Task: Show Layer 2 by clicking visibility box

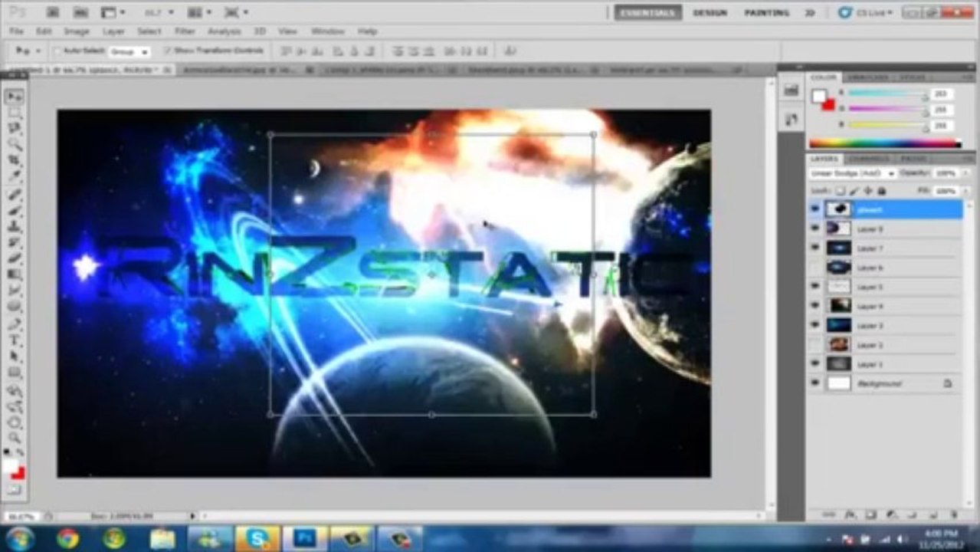Action: coord(814,345)
